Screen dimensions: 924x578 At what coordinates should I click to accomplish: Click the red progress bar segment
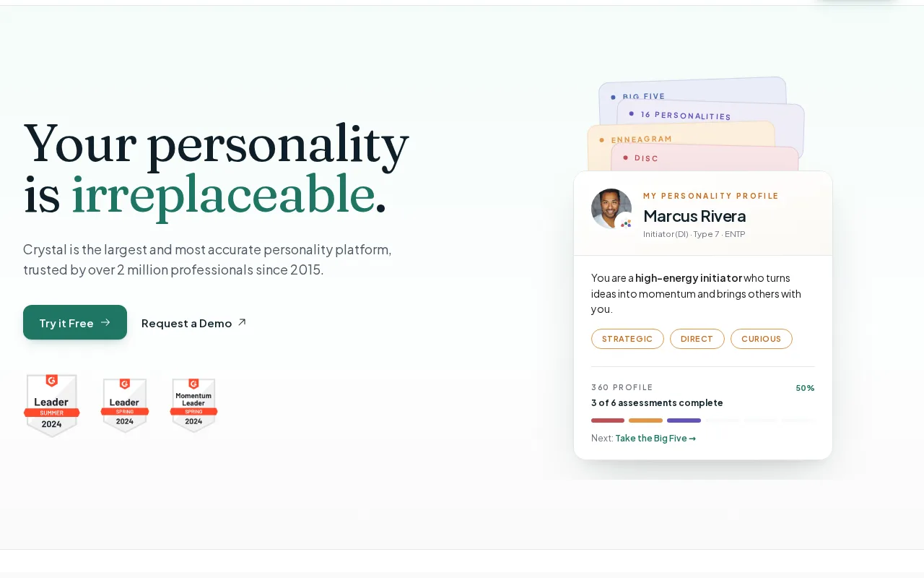pyautogui.click(x=608, y=420)
